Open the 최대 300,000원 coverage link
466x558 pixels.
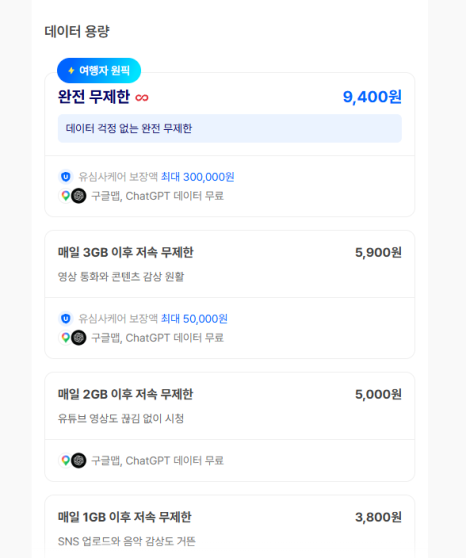point(197,177)
